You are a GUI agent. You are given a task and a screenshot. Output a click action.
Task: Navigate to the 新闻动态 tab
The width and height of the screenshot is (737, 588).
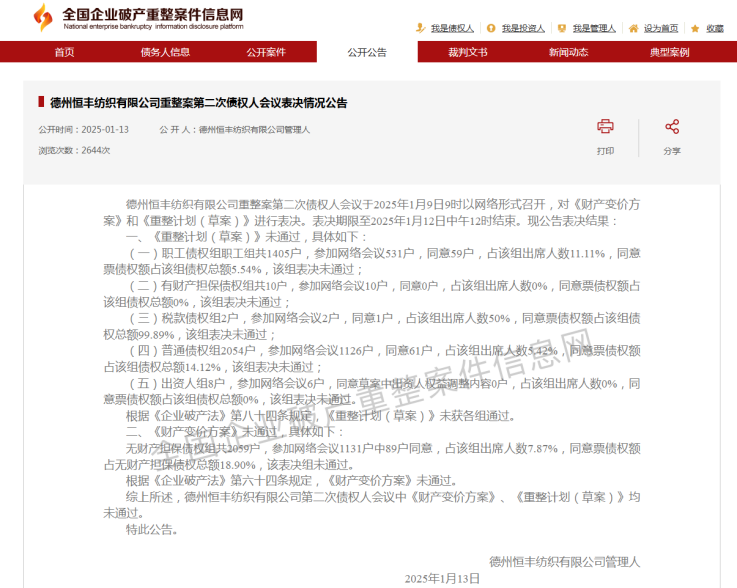coord(568,52)
